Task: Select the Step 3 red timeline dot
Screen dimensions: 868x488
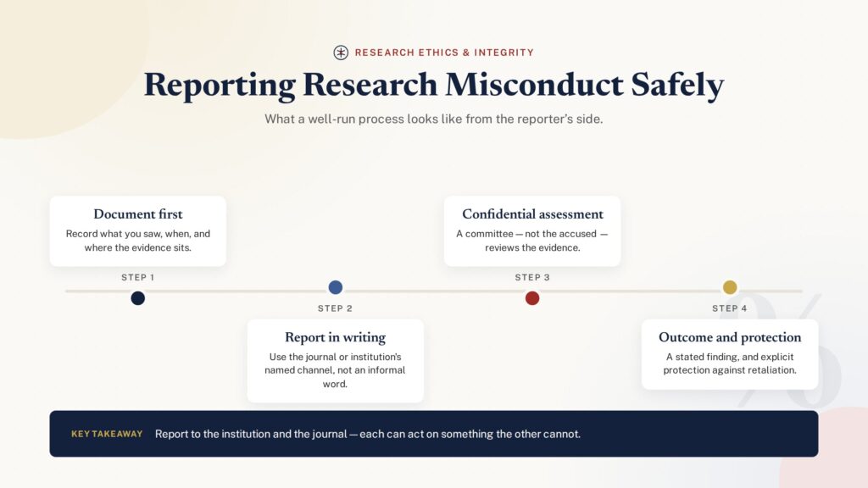Action: click(532, 298)
